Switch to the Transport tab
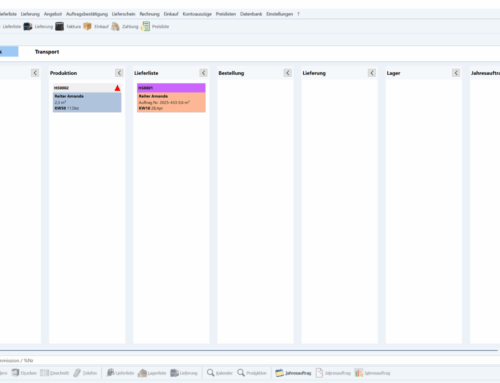 coord(47,52)
